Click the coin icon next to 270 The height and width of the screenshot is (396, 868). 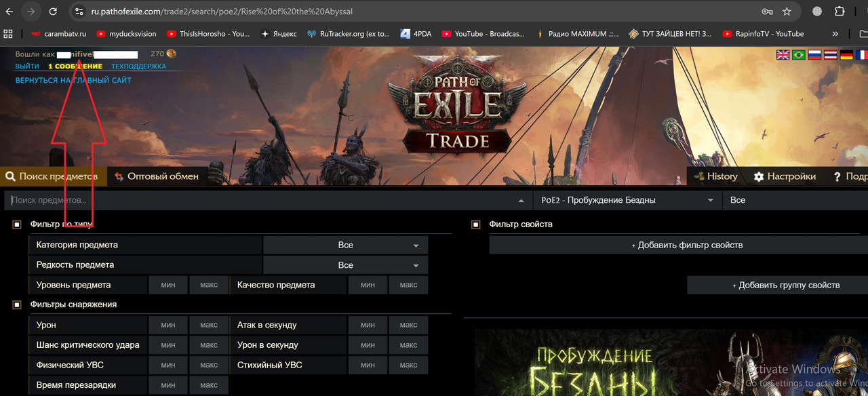(171, 54)
